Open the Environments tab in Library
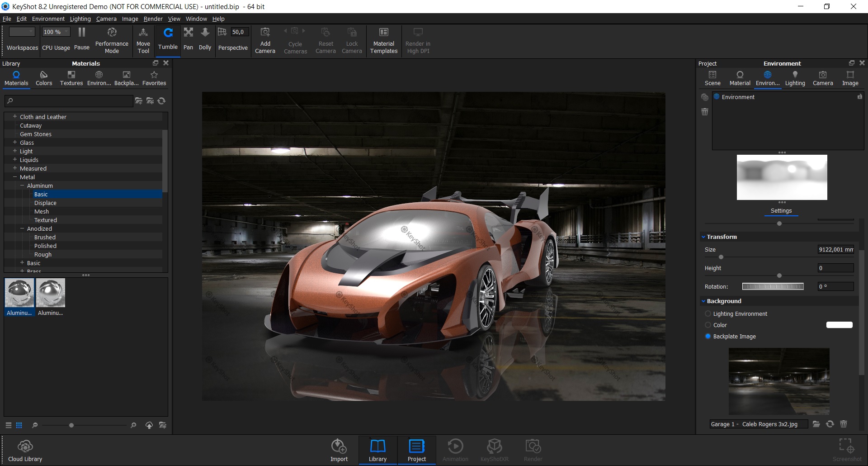Image resolution: width=868 pixels, height=466 pixels. (99, 78)
